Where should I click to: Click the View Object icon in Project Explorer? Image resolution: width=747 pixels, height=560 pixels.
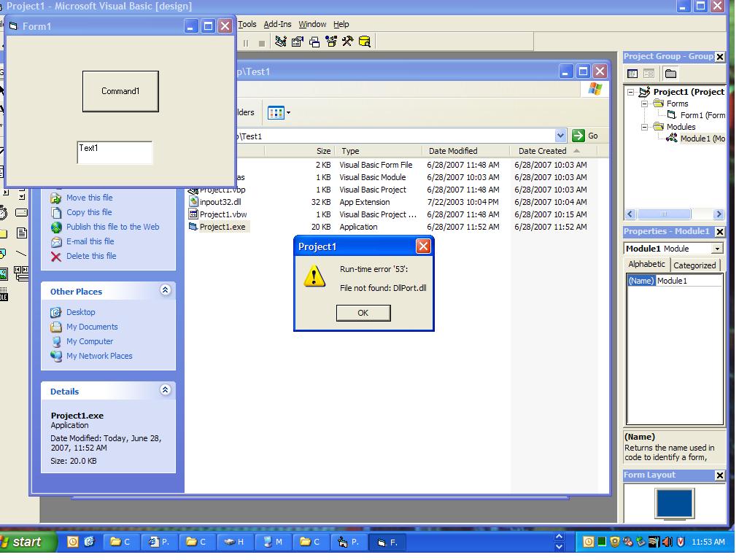(649, 74)
